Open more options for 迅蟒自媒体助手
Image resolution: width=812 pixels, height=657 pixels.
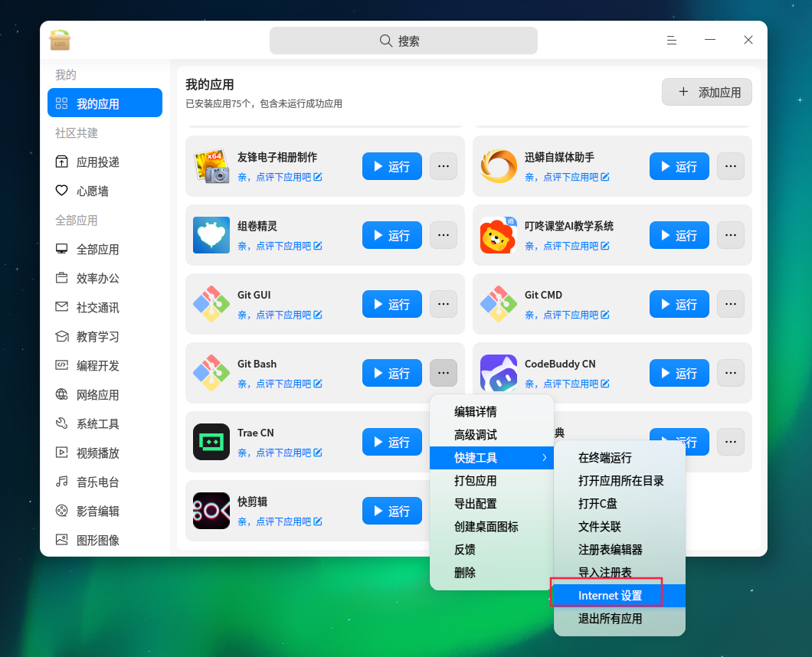tap(731, 166)
